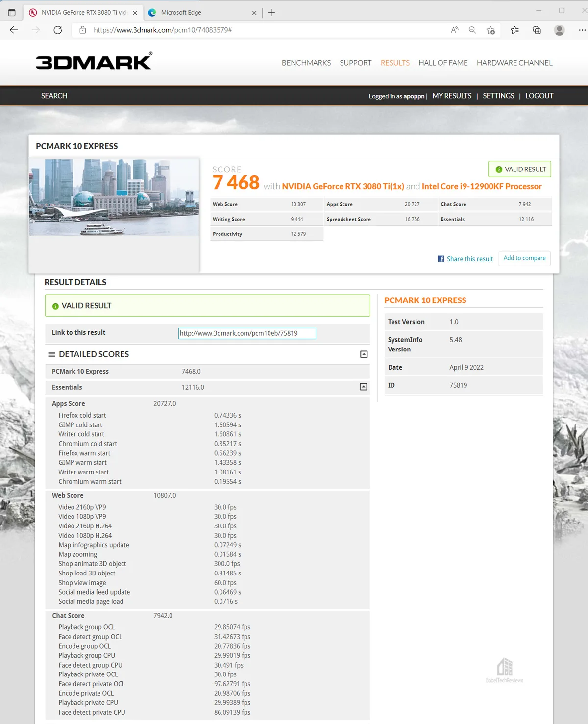This screenshot has height=724, width=588.
Task: Click the SEARCH link in dark bar
Action: 54,96
